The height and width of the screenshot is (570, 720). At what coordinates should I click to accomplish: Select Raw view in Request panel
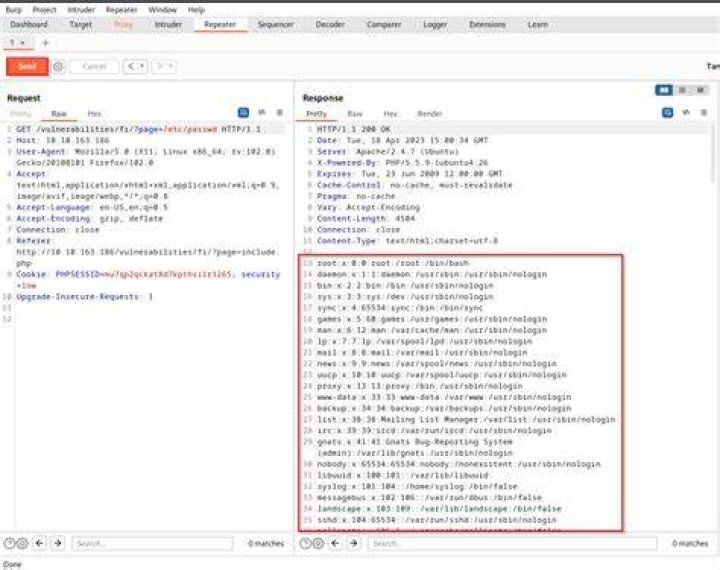(59, 114)
